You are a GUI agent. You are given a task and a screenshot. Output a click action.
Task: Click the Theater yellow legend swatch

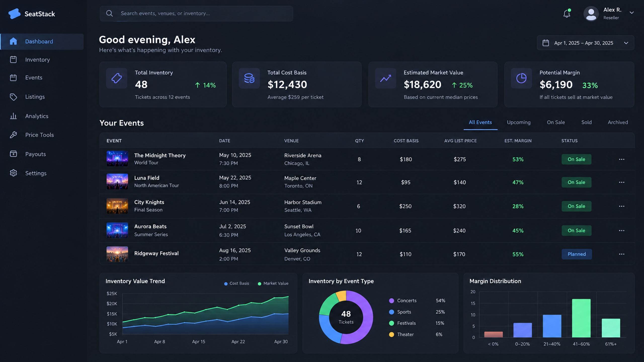[x=391, y=335]
